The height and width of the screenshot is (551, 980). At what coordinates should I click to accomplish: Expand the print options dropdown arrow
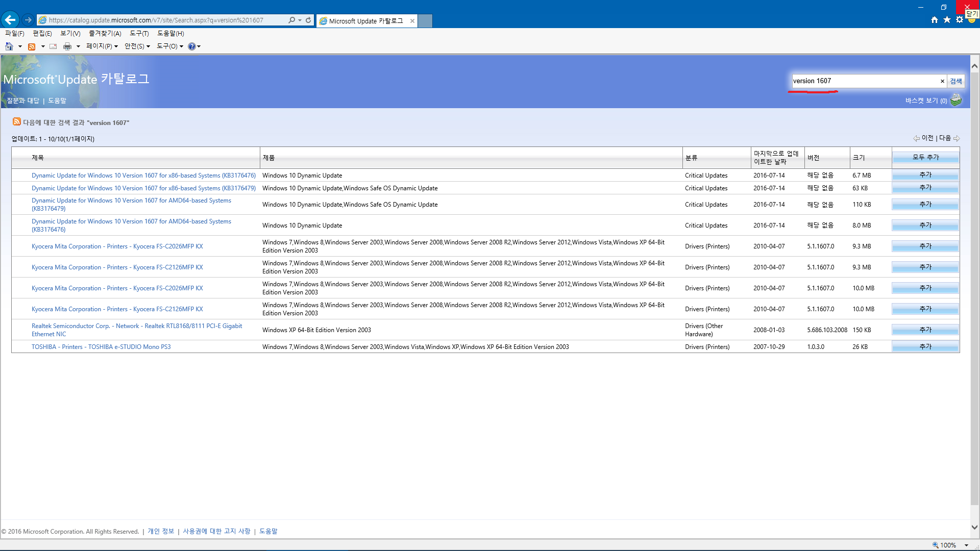[78, 46]
